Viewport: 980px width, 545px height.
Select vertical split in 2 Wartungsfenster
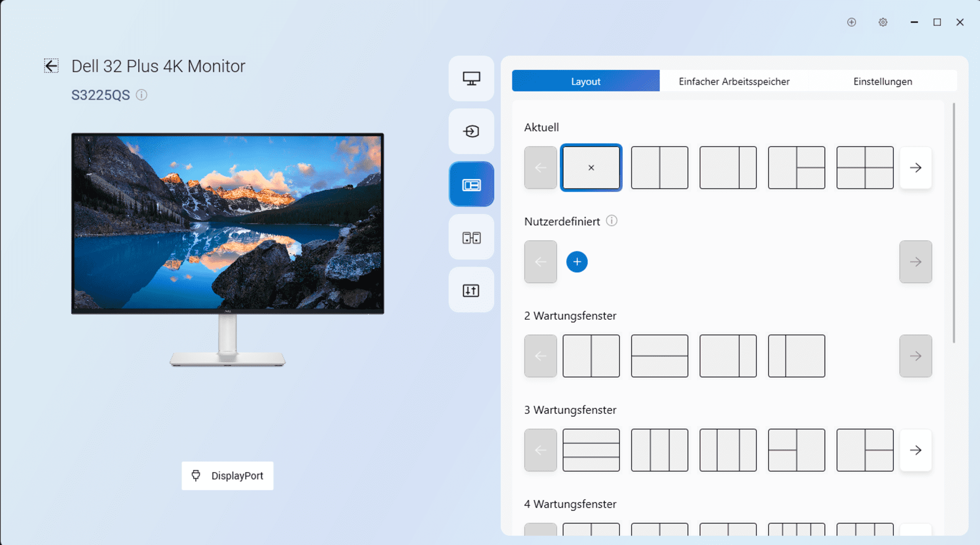[591, 356]
